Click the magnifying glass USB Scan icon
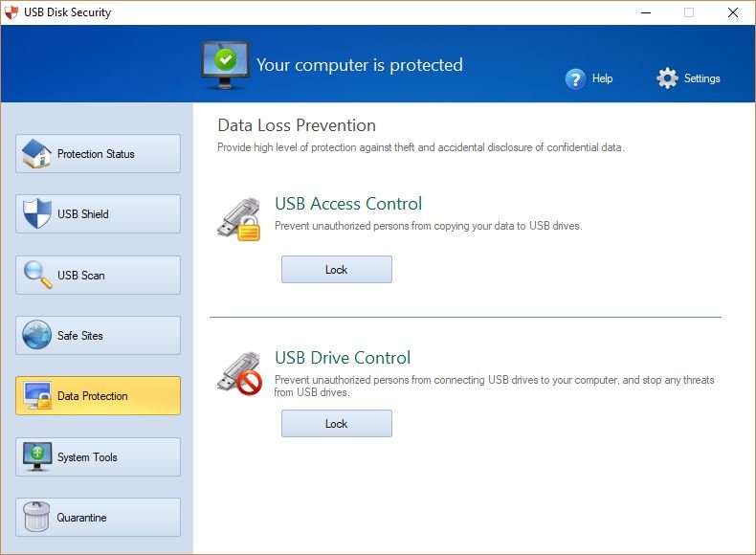Viewport: 756px width, 555px height. coord(37,275)
